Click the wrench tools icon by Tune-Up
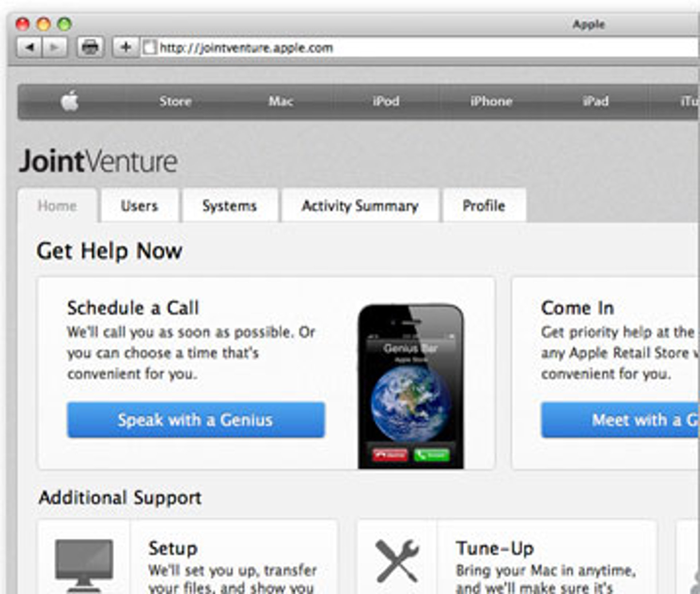 pyautogui.click(x=397, y=560)
